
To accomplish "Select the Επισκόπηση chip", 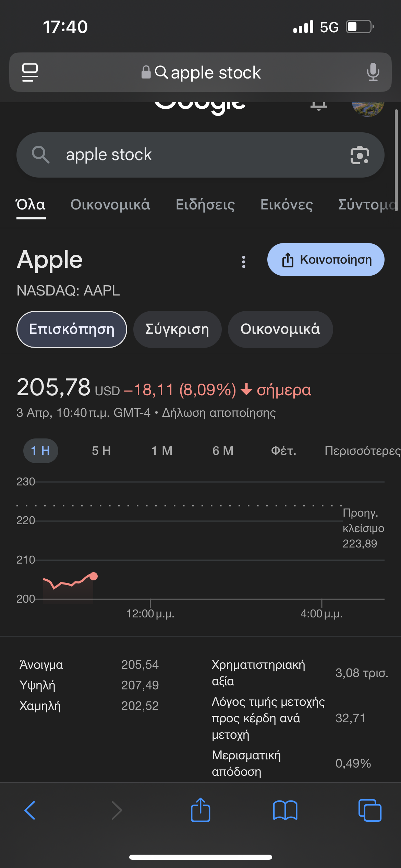I will 72,329.
